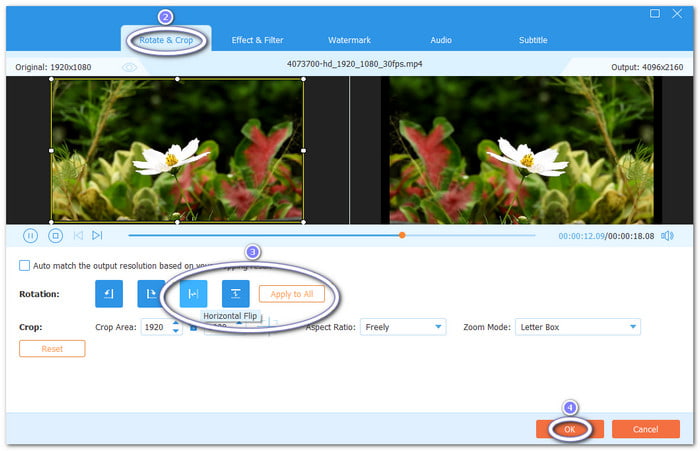
Task: Click the current time 00:00:12.09
Action: tap(581, 236)
